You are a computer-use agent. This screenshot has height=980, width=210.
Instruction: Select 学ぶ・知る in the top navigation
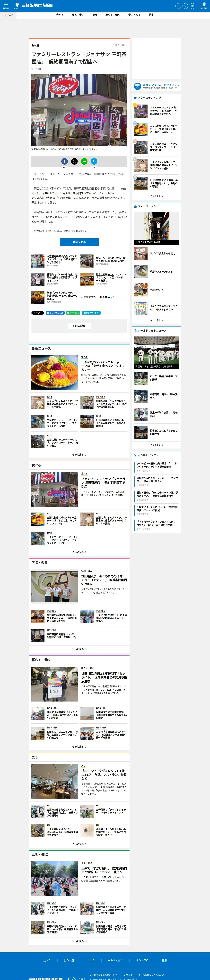tap(134, 15)
